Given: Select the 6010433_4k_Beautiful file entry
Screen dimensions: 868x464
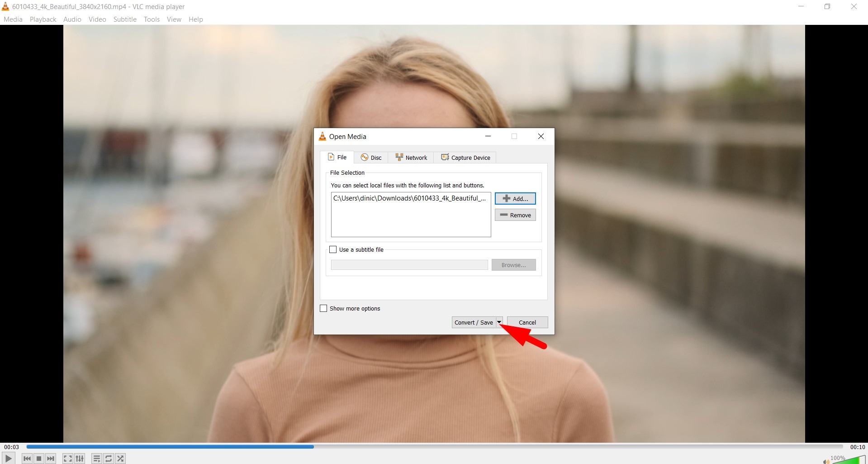Looking at the screenshot, I should pos(410,198).
